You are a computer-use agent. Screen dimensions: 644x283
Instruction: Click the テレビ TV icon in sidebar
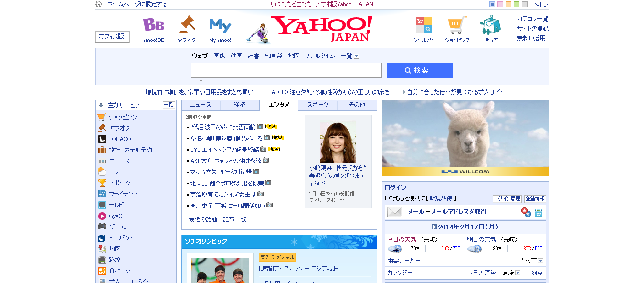point(102,205)
